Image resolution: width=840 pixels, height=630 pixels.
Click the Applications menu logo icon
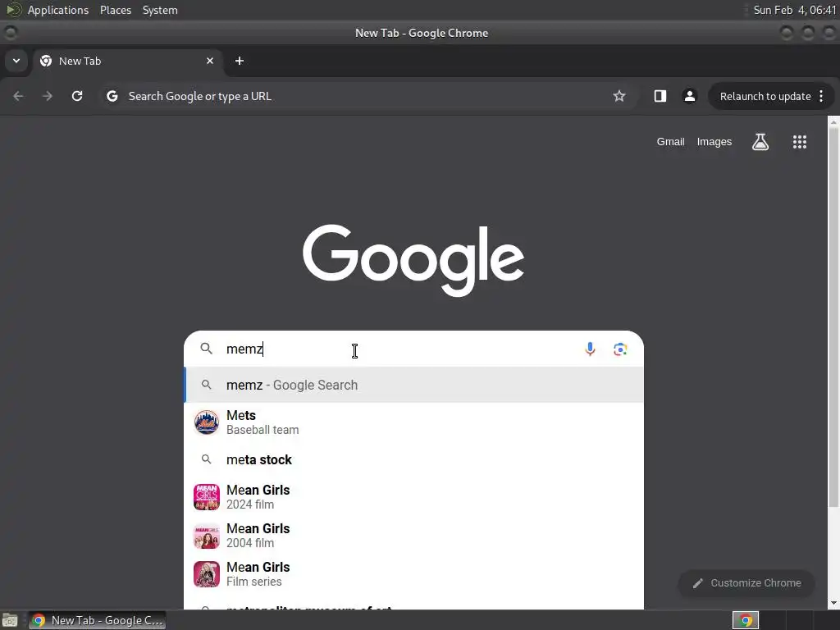pyautogui.click(x=13, y=10)
